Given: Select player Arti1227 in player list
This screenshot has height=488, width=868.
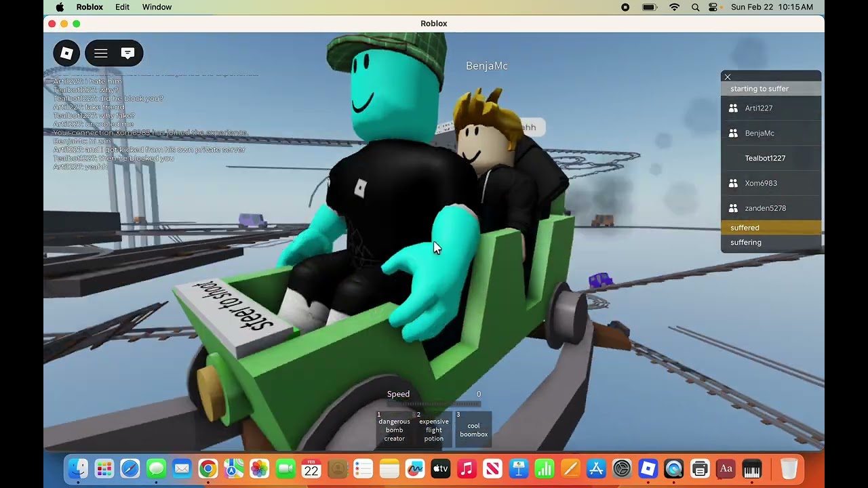Looking at the screenshot, I should click(771, 108).
